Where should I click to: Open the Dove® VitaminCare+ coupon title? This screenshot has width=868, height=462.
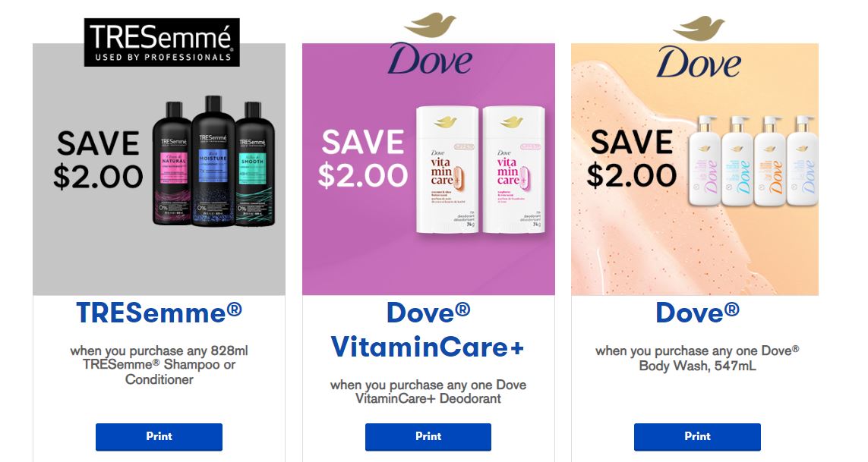coord(428,330)
